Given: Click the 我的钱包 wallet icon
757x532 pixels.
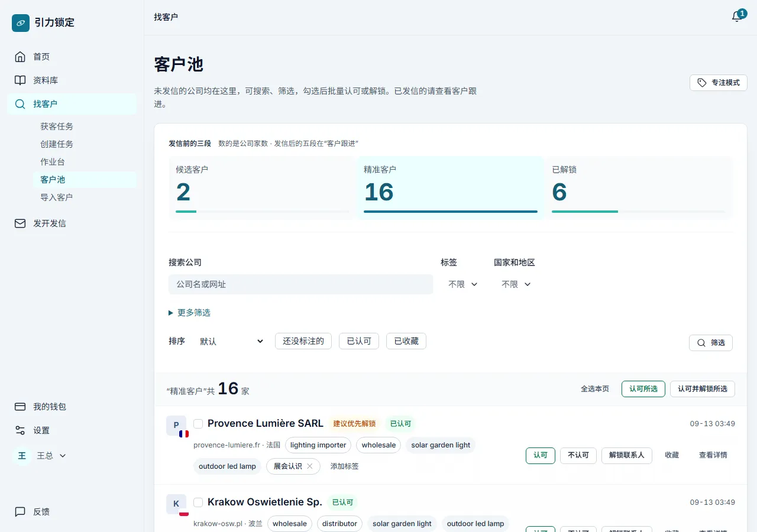Looking at the screenshot, I should (20, 407).
